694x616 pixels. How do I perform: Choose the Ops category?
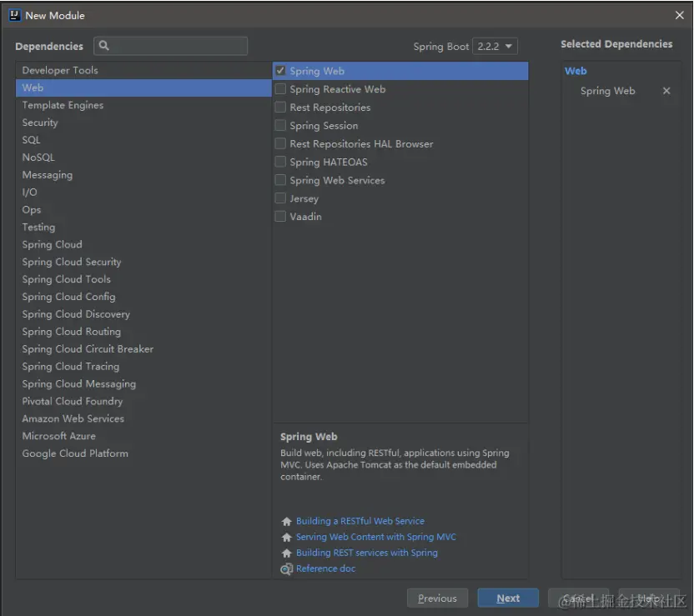click(143, 209)
